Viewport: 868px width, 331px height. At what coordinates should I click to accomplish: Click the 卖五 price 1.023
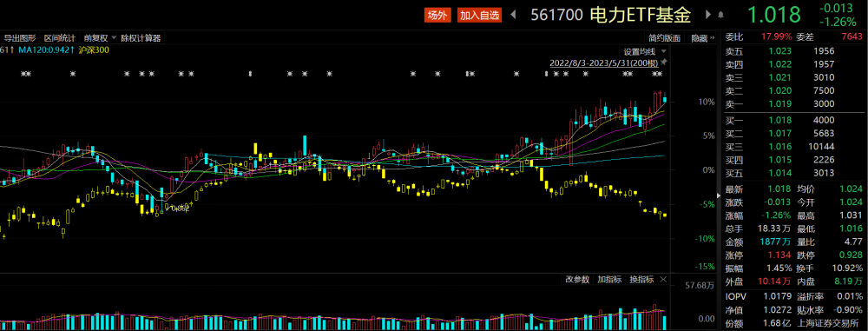779,51
